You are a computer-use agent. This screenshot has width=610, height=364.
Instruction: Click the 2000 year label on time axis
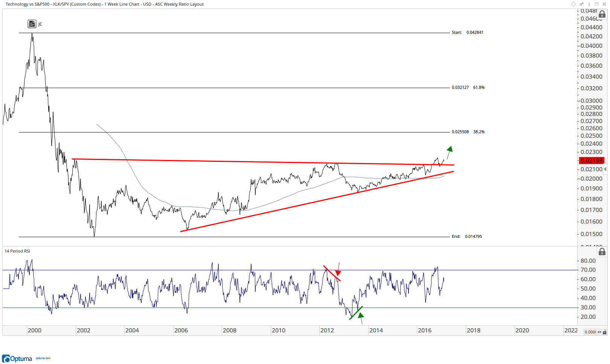[35, 330]
